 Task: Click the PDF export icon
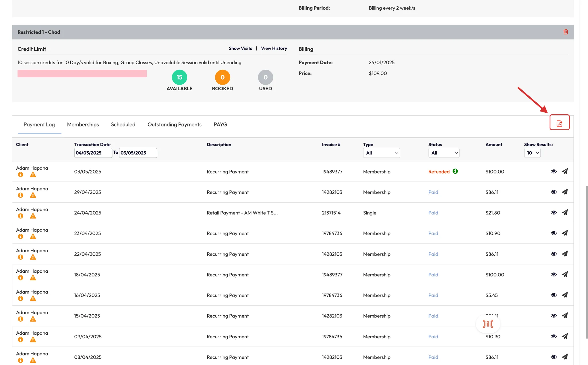(559, 123)
